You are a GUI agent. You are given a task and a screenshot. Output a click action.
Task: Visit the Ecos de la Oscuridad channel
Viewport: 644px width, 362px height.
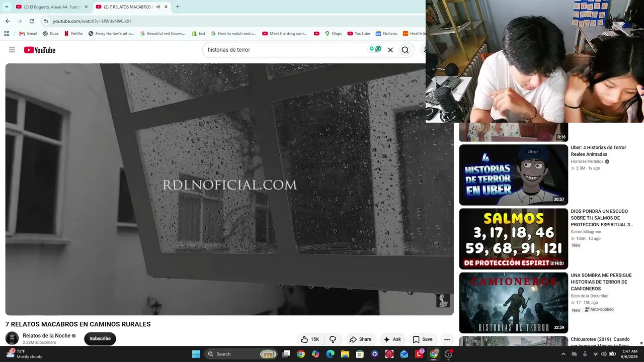[589, 296]
